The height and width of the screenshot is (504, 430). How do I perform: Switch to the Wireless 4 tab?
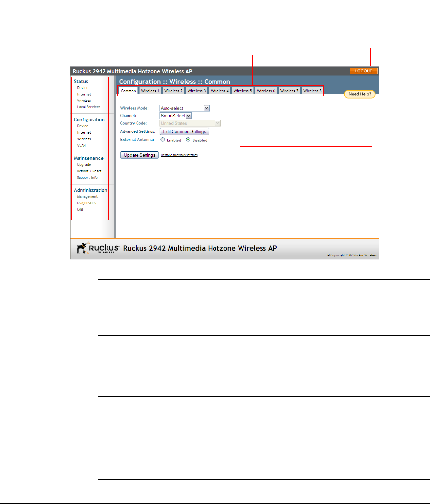click(x=219, y=91)
